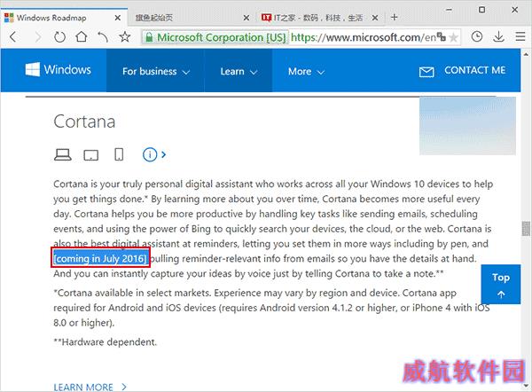Click the CONTACT ME envelope icon
The image size is (532, 392).
click(x=426, y=72)
